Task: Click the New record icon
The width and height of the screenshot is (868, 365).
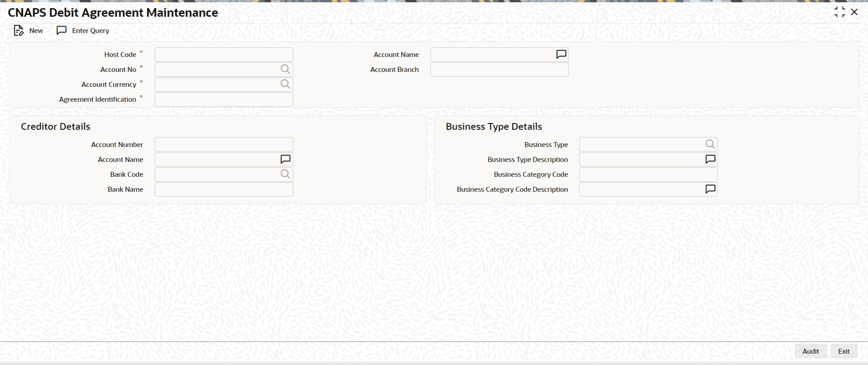Action: point(19,31)
